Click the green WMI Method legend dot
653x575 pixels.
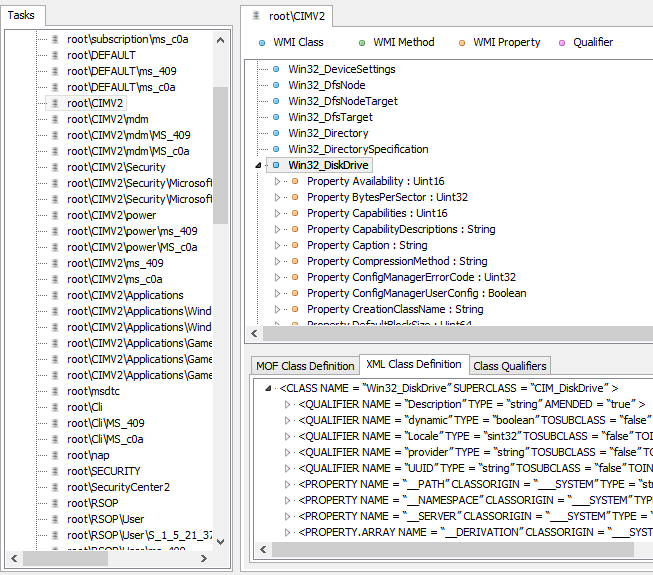pyautogui.click(x=362, y=43)
